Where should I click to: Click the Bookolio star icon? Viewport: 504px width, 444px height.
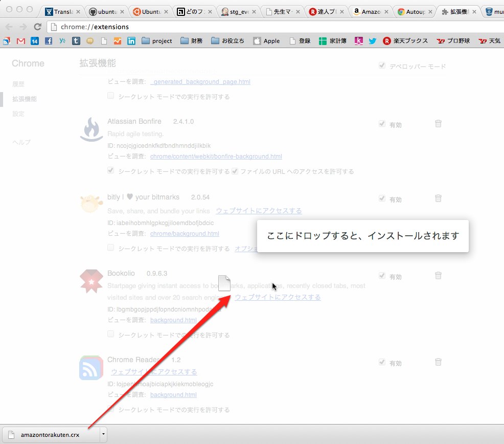pyautogui.click(x=91, y=281)
